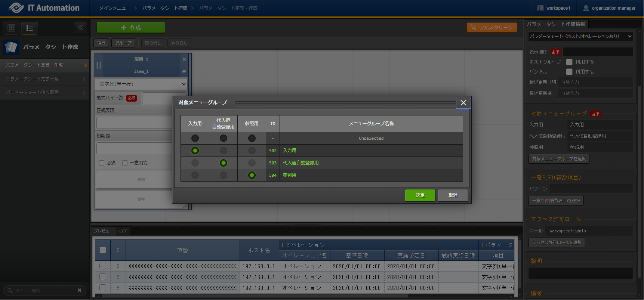Viewport: 644px width, 300px height.
Task: Collapse the sidebar with double-chevron icon
Action: [80, 27]
